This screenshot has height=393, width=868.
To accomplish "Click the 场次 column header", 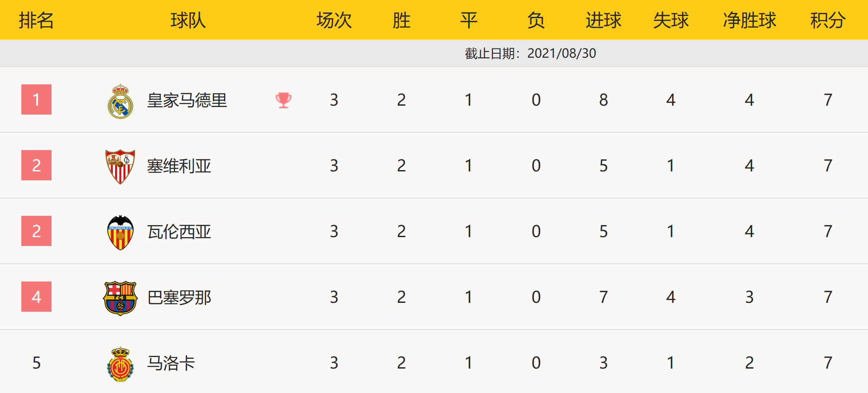I will click(x=334, y=20).
